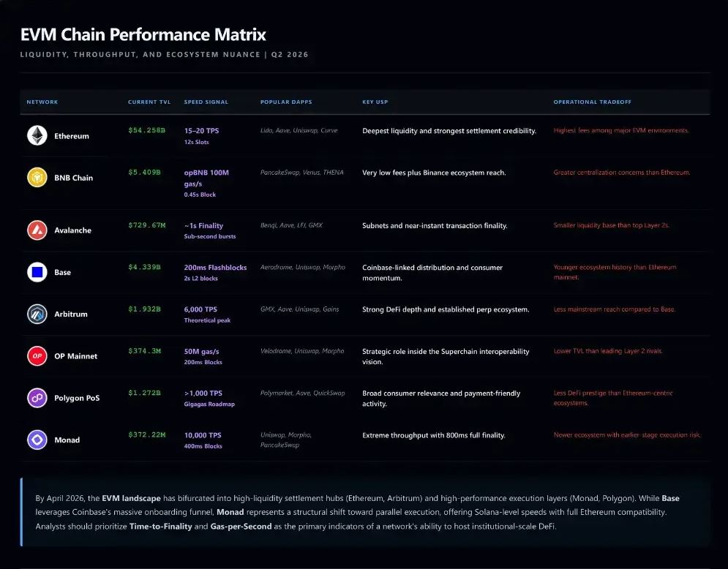The image size is (728, 569).
Task: Click the bold Time-to-Finality phrase in summary
Action: coord(161,527)
